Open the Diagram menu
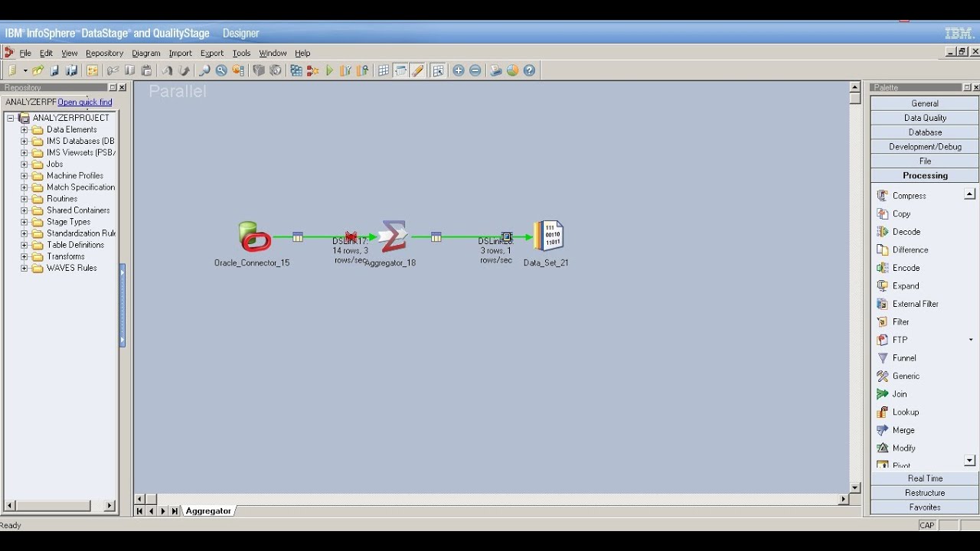Image resolution: width=980 pixels, height=551 pixels. click(145, 54)
